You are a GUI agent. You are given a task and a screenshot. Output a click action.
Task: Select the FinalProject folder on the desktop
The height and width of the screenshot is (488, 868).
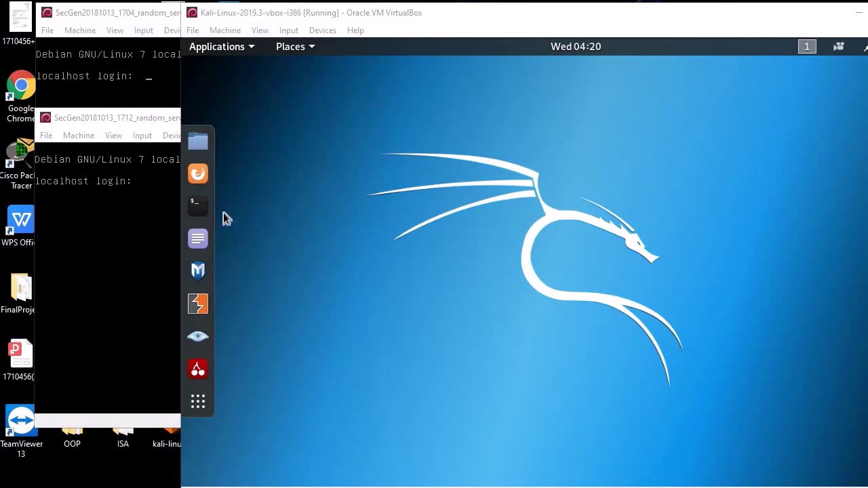(19, 293)
